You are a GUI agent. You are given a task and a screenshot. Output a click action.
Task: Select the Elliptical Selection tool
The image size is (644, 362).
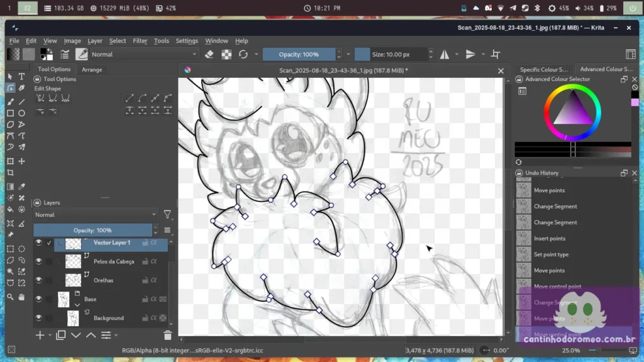tap(22, 249)
